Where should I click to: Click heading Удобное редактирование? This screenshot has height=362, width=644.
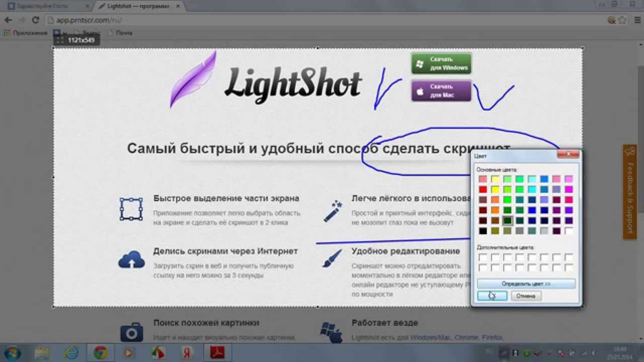tap(406, 251)
